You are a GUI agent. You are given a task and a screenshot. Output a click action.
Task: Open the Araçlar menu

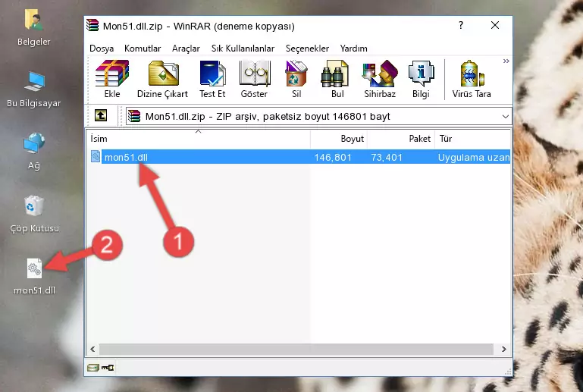(186, 49)
